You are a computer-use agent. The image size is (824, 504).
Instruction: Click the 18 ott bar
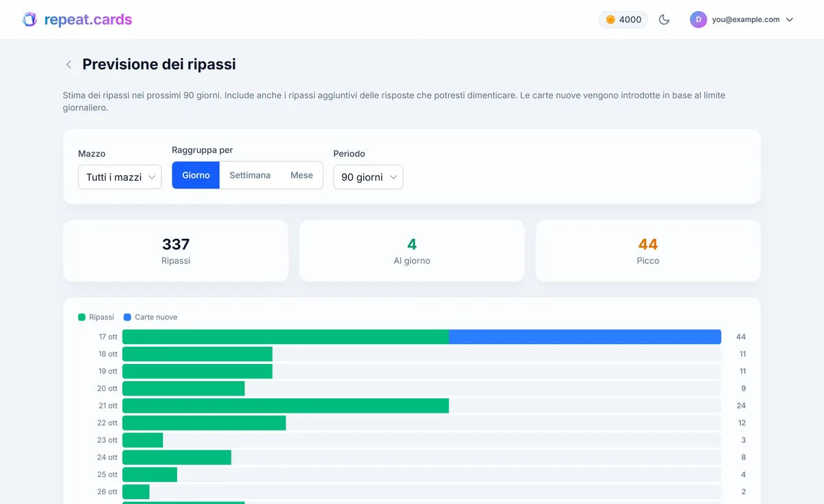tap(197, 354)
